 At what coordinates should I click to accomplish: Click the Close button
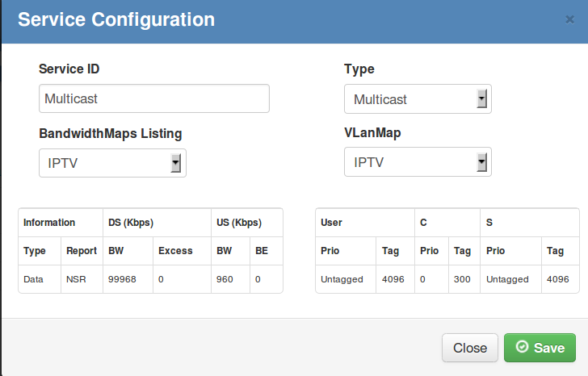click(470, 348)
